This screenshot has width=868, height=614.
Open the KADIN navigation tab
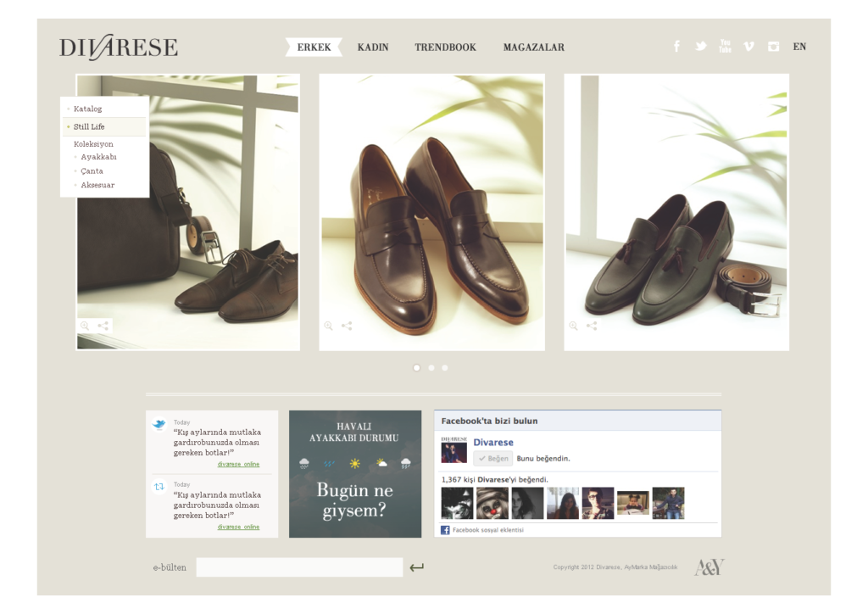[x=373, y=47]
